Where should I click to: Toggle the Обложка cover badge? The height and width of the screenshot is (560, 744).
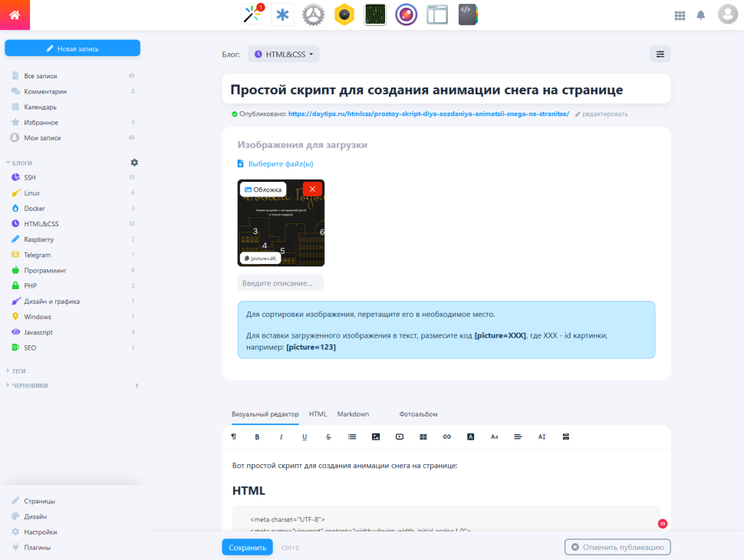[x=263, y=189]
